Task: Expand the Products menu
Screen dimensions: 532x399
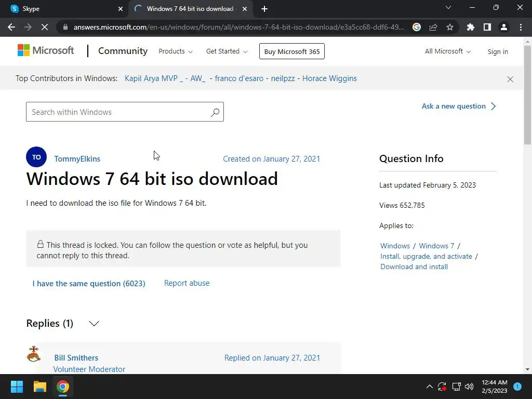Action: [x=176, y=51]
